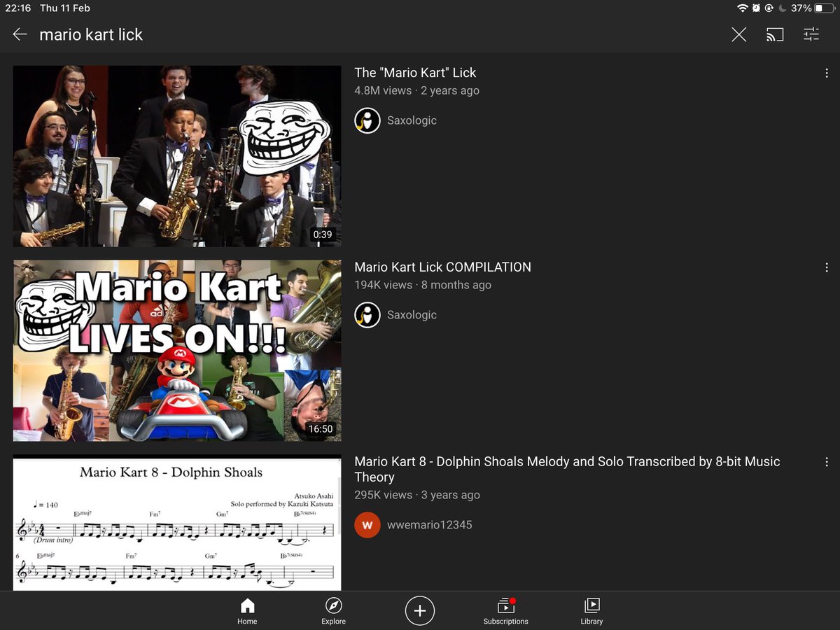
Task: Open the Dolphin Shoals Melody and Solo title
Action: [x=567, y=470]
